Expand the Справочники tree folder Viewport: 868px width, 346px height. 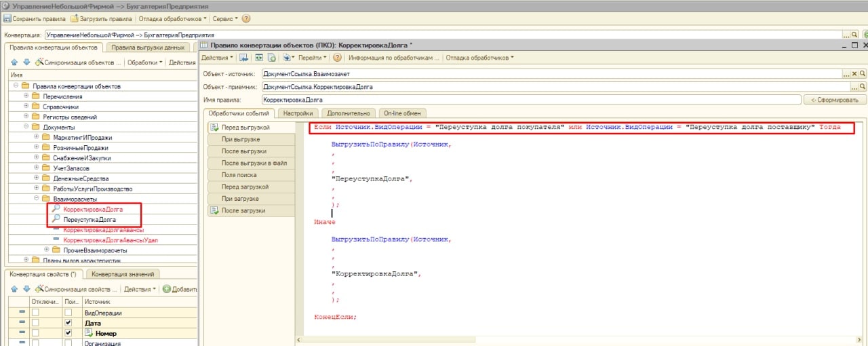[x=26, y=107]
